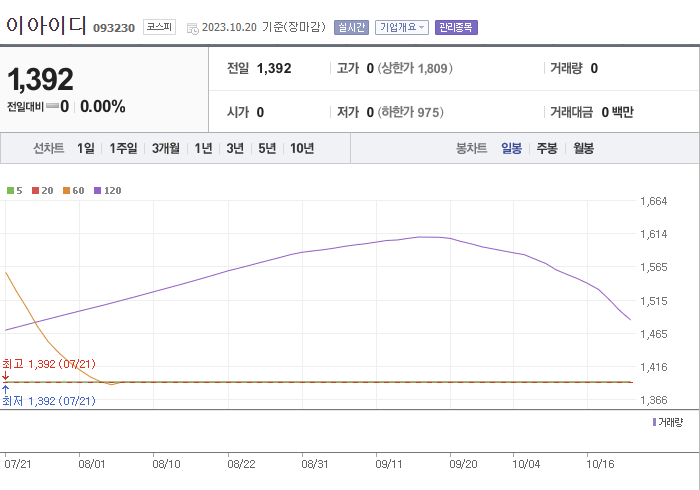The width and height of the screenshot is (700, 490).
Task: Click the 1,515 y-axis label
Action: [x=654, y=301]
